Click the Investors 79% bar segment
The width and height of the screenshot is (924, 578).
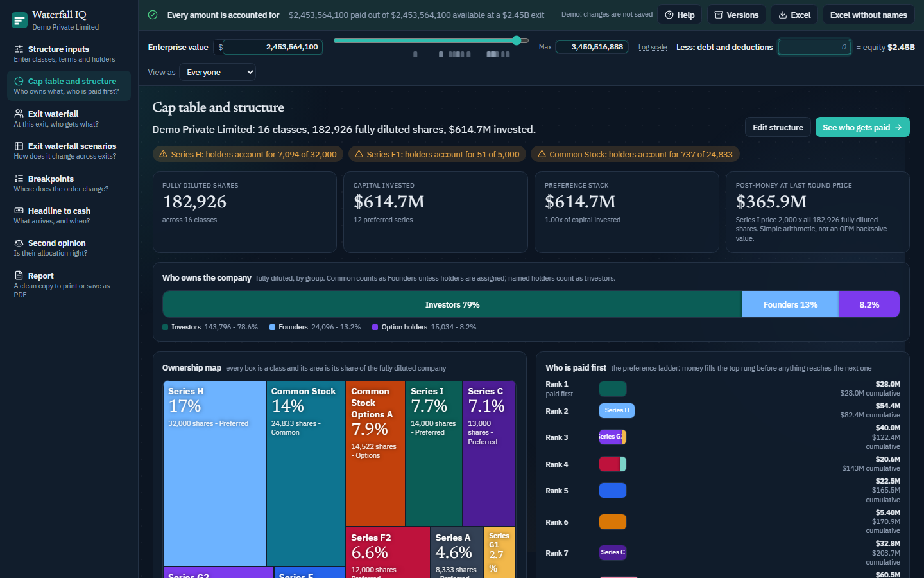click(x=452, y=304)
